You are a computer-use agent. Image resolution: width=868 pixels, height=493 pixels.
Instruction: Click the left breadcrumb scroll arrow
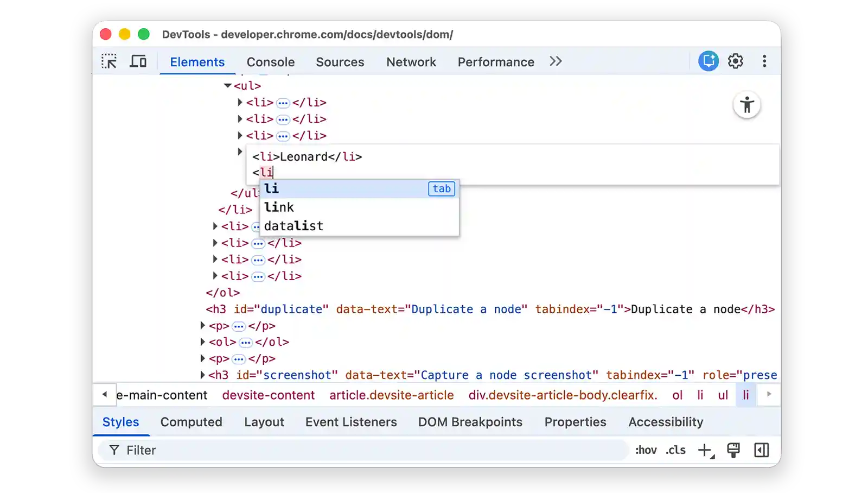tap(105, 395)
